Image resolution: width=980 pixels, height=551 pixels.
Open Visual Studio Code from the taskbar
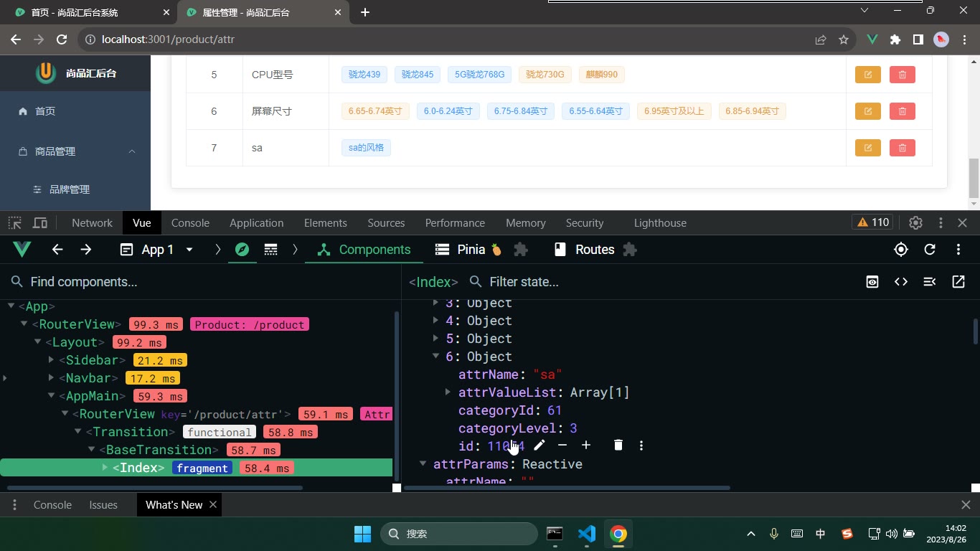(587, 534)
